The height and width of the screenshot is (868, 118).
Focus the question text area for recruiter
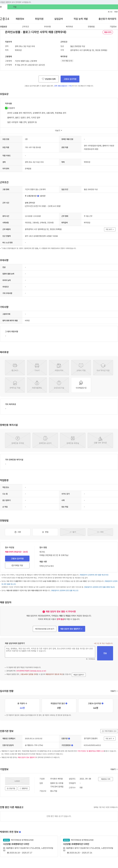click(x=50, y=652)
